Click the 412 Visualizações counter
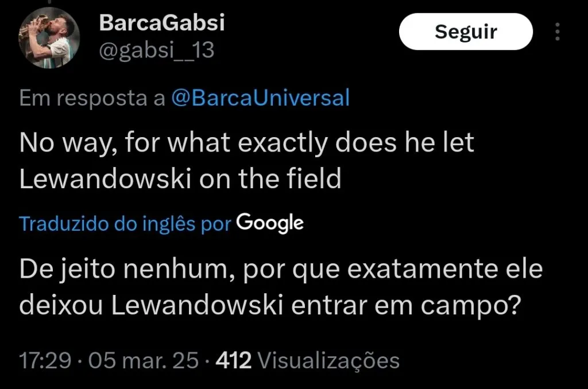 coord(307,361)
